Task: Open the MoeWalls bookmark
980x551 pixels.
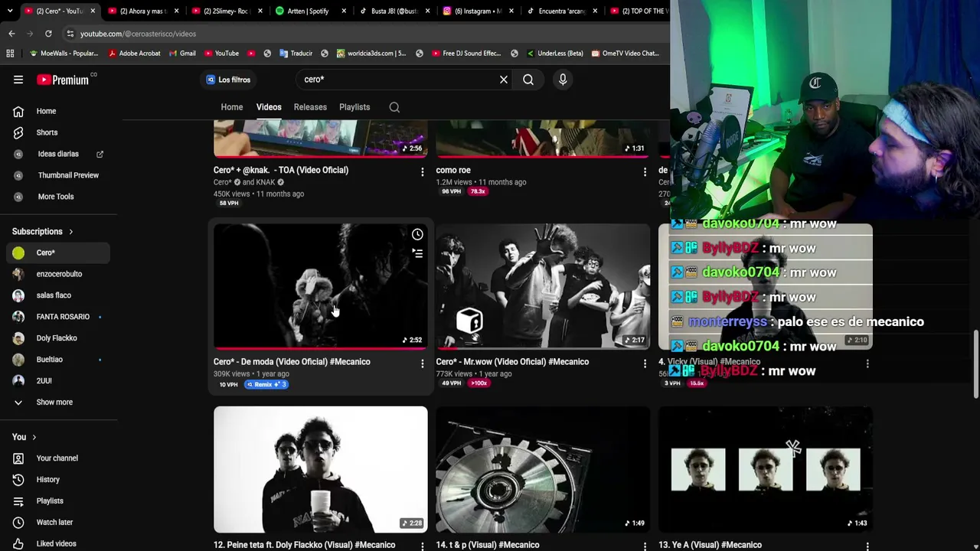Action: [64, 54]
